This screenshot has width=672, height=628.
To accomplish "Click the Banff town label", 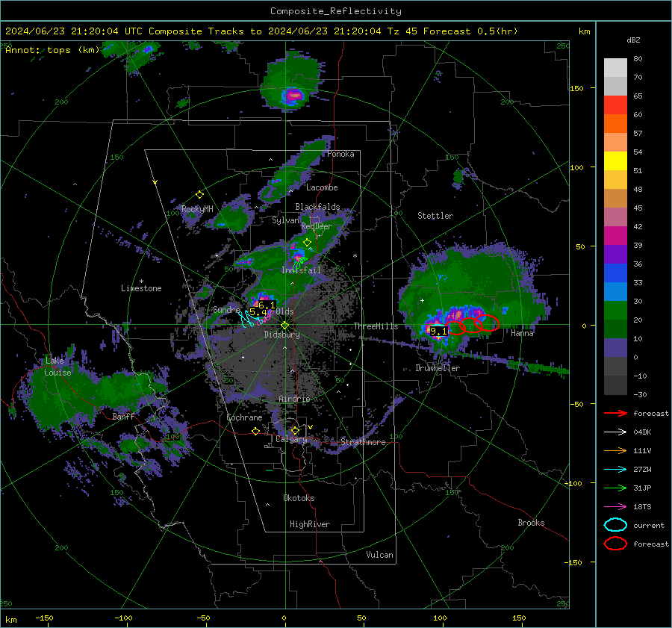I will click(123, 417).
